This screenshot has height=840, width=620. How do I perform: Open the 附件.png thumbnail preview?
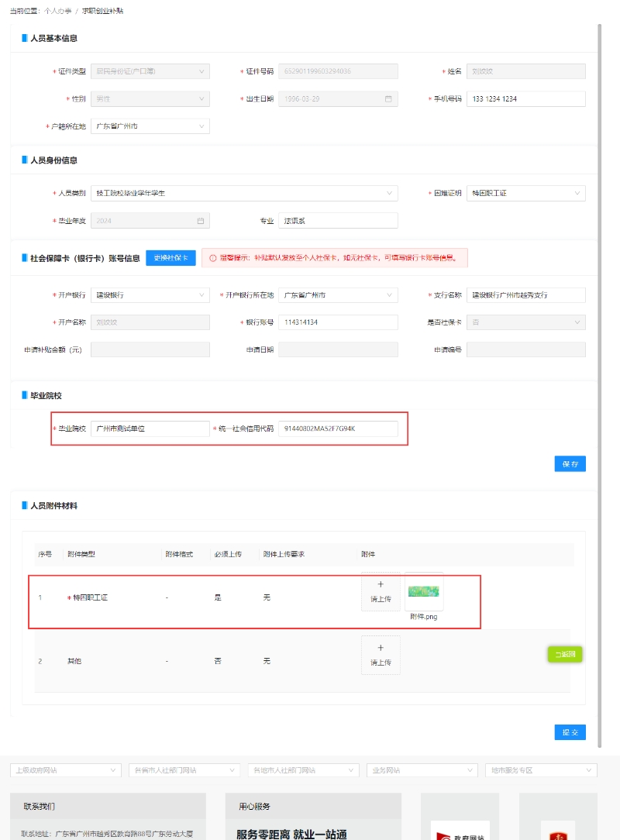pos(424,592)
